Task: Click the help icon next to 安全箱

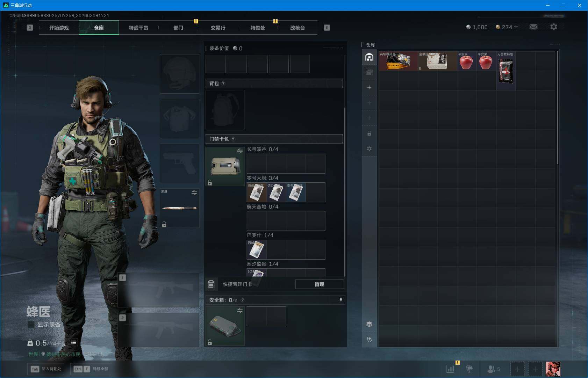Action: tap(243, 300)
